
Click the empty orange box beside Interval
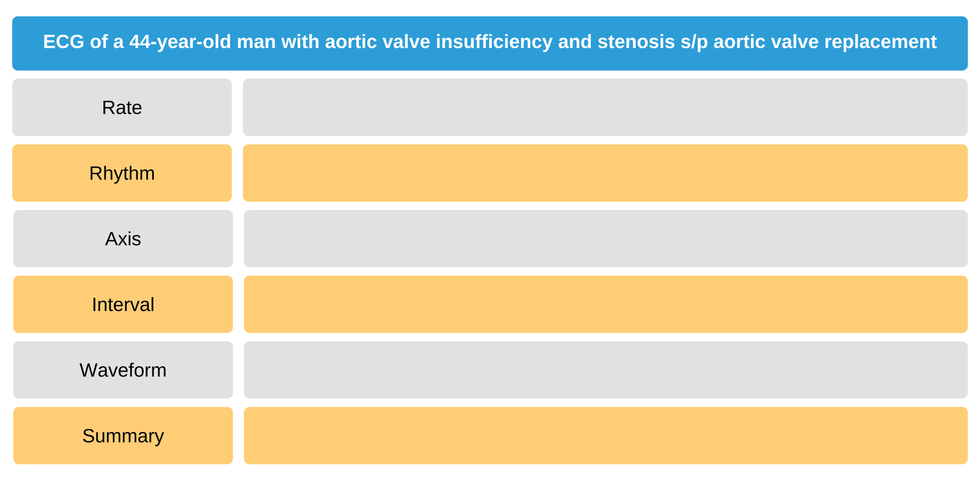coord(605,304)
